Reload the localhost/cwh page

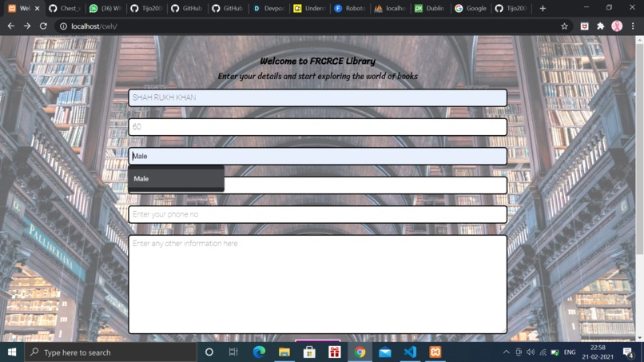[x=43, y=26]
